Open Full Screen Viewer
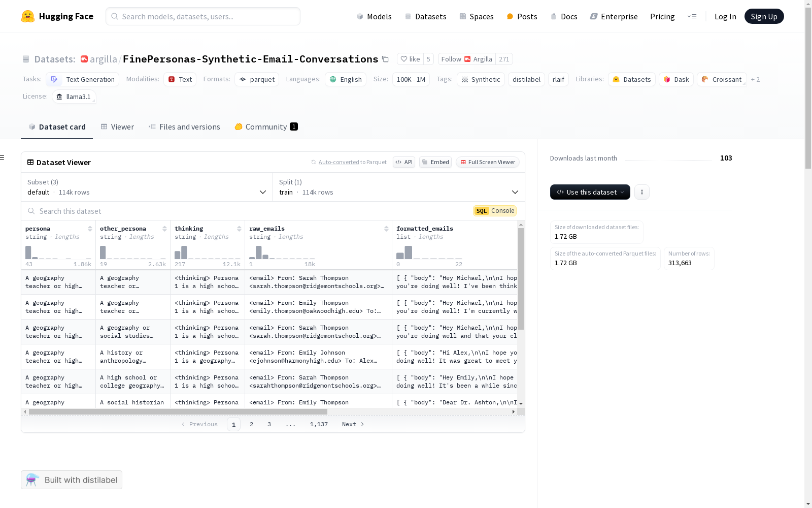This screenshot has width=812, height=508. pyautogui.click(x=488, y=162)
